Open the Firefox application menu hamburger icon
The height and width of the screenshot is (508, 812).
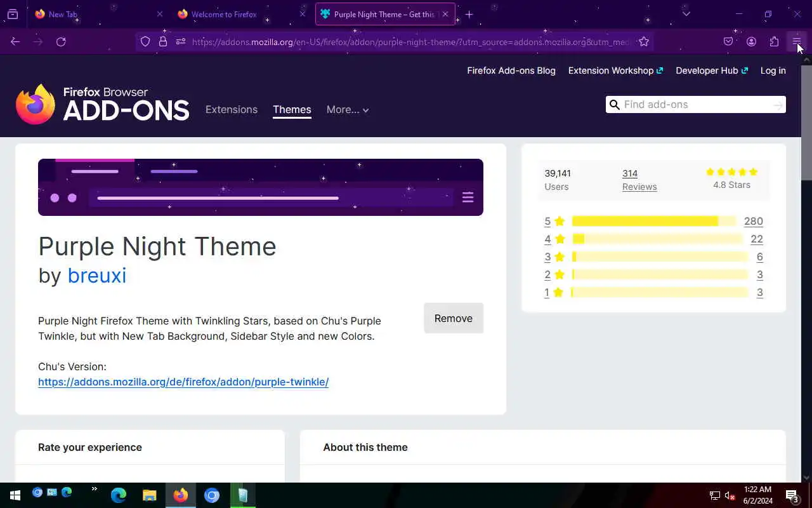click(x=797, y=41)
